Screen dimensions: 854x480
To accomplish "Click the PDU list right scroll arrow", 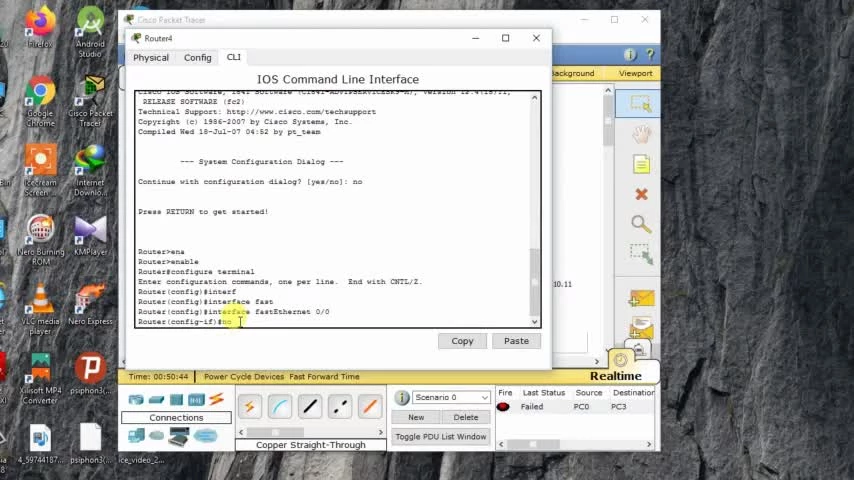I will pyautogui.click(x=649, y=444).
